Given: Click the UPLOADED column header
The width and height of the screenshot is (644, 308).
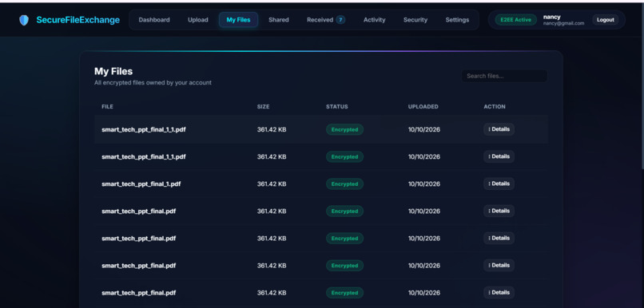Looking at the screenshot, I should point(423,107).
